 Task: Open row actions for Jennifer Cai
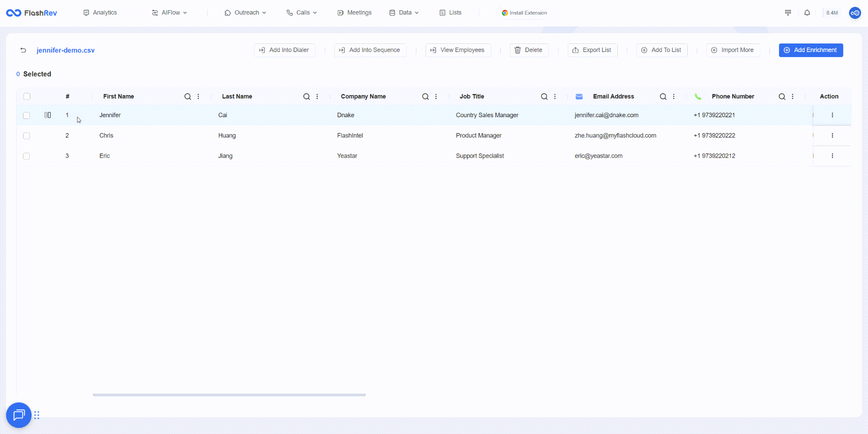832,115
